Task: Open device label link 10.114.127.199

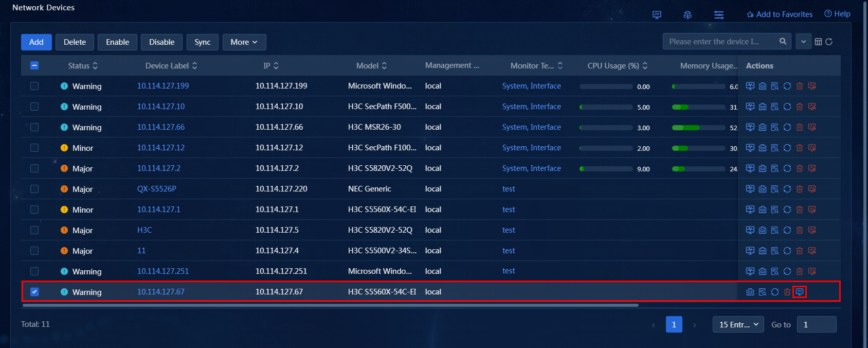Action: coord(163,86)
